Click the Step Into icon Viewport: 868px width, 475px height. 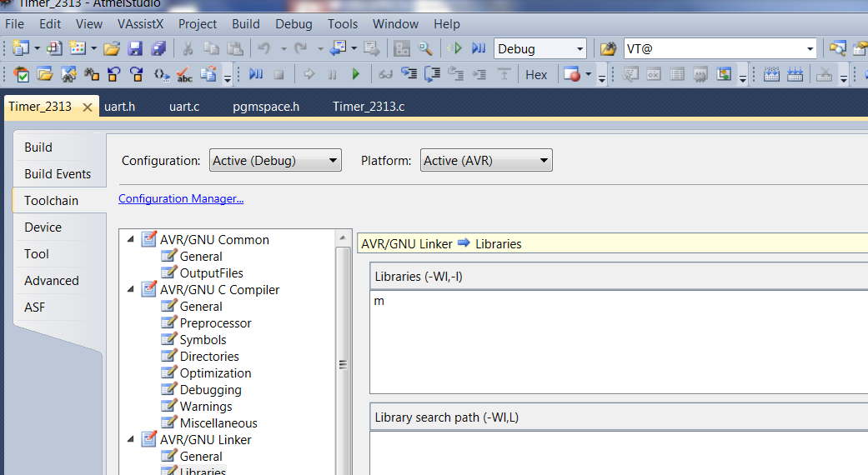click(409, 74)
